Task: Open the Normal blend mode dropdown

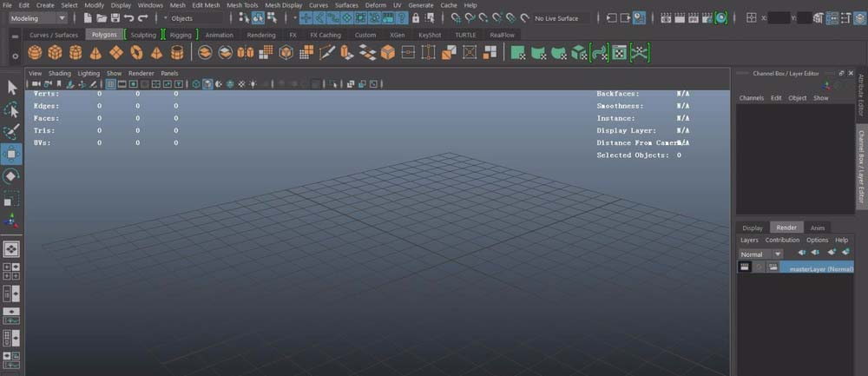Action: coord(760,254)
